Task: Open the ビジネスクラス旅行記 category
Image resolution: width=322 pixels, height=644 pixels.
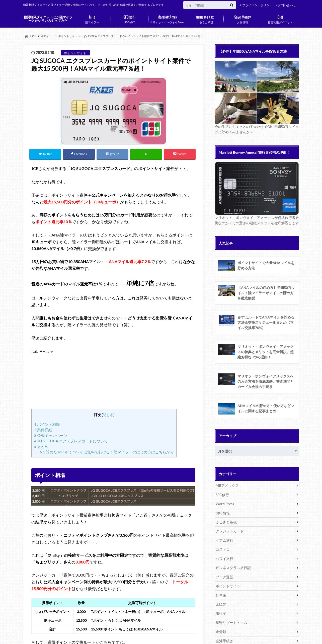Action: [257, 568]
